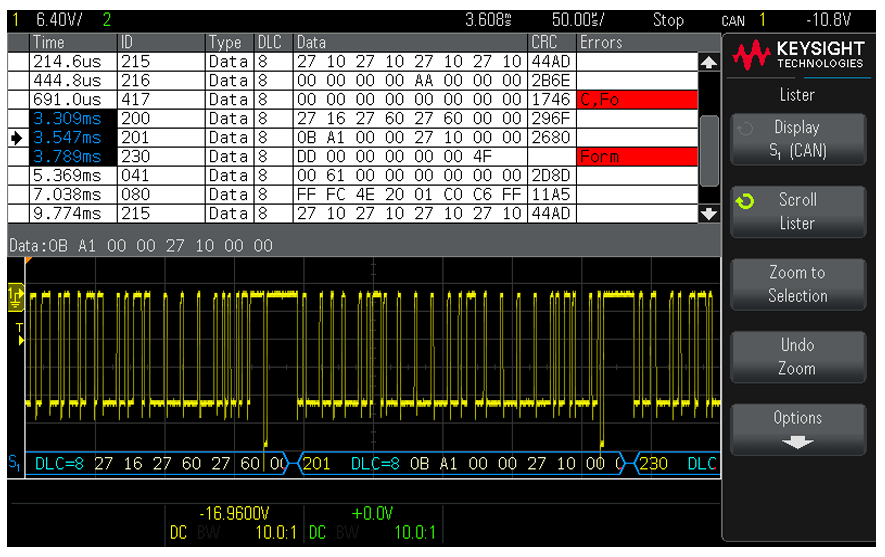The height and width of the screenshot is (557, 885).
Task: Click the 50.00 us/ timebase readout
Action: [x=578, y=20]
